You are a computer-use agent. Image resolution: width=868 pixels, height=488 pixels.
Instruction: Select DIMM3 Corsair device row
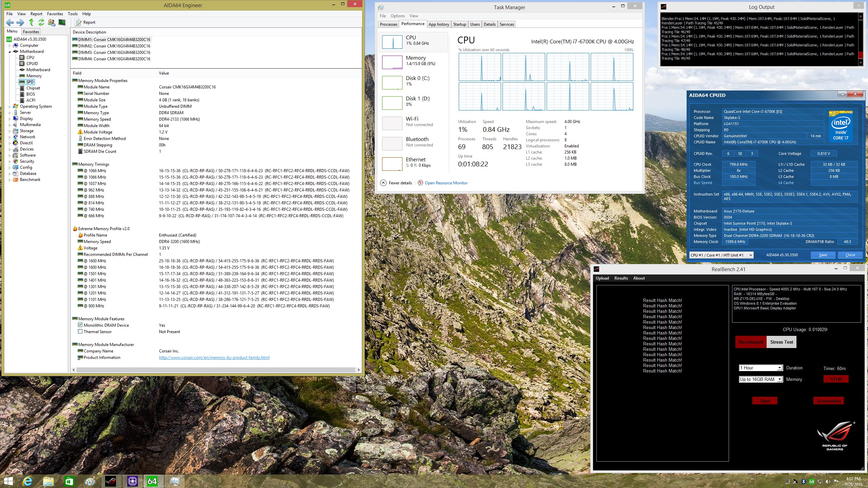tap(111, 52)
